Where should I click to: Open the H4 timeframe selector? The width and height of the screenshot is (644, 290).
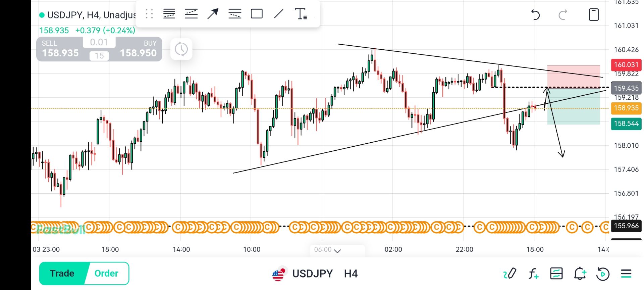tap(351, 274)
